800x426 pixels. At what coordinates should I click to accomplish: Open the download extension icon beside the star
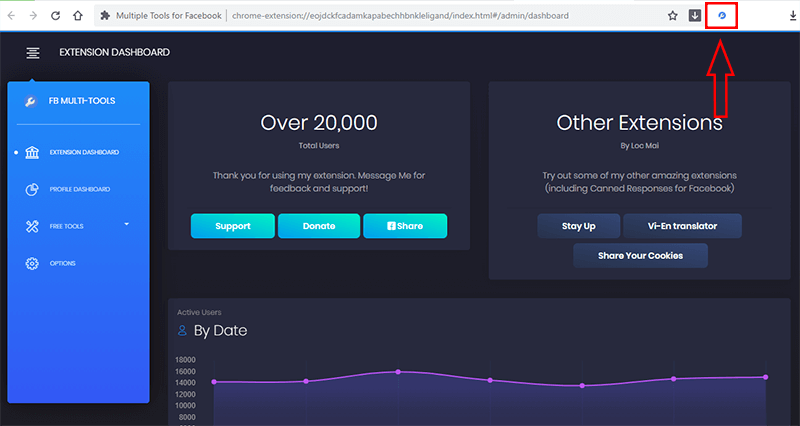tap(695, 16)
